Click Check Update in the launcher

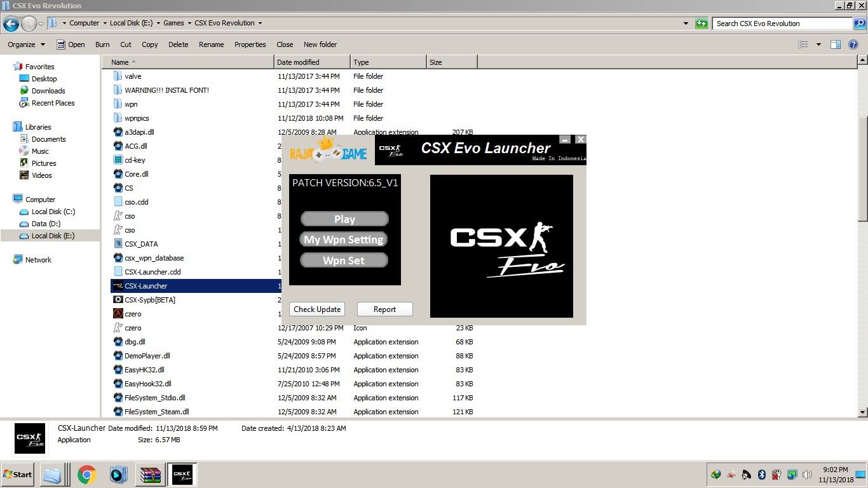[x=317, y=309]
